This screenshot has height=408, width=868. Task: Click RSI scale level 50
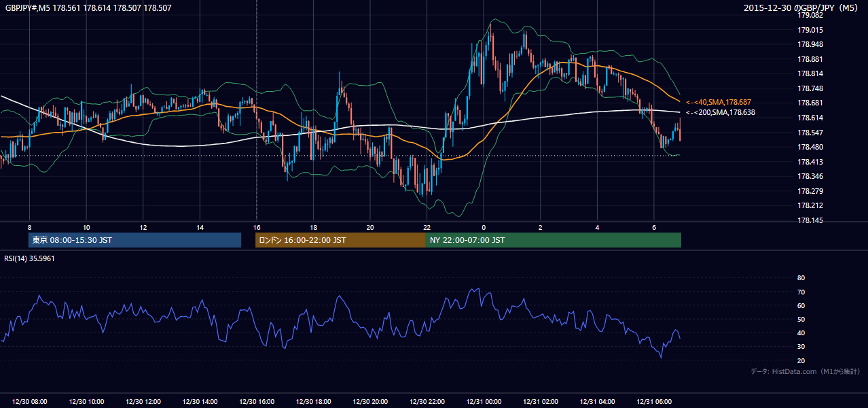(801, 319)
